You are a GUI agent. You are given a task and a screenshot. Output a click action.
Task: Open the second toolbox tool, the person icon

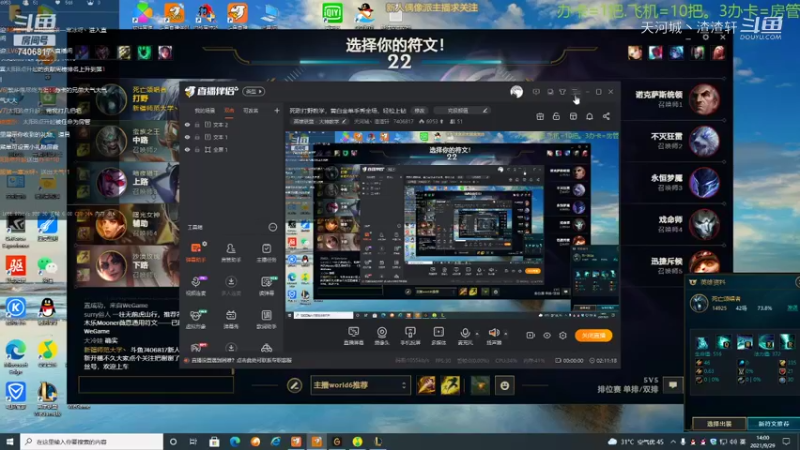point(231,252)
